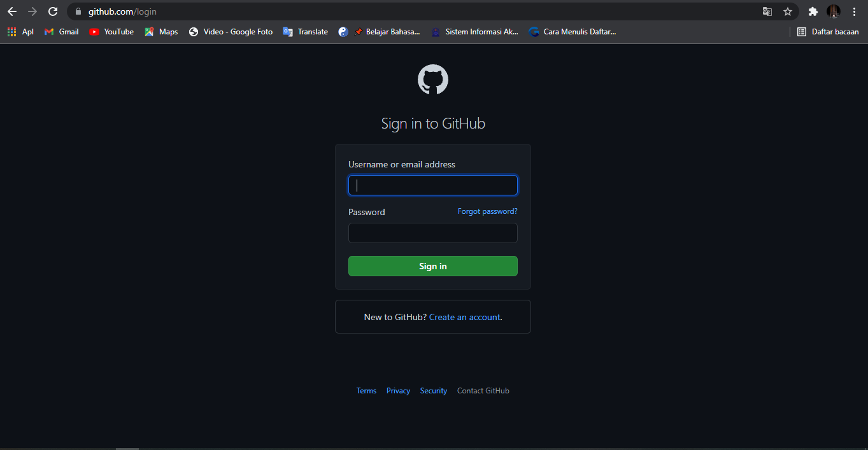This screenshot has width=868, height=450.
Task: Click the New to GitHub? text
Action: pos(395,317)
